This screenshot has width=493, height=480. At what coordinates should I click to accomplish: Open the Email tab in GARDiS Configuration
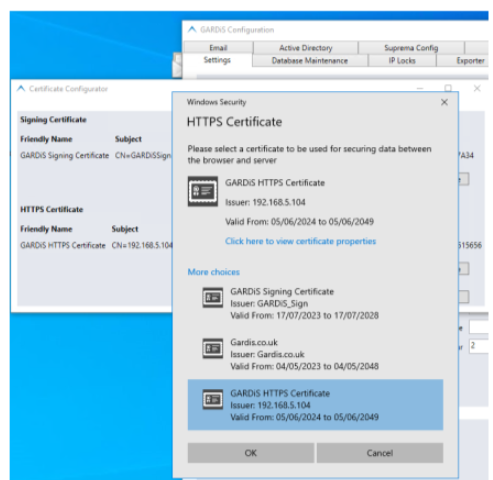tap(218, 48)
